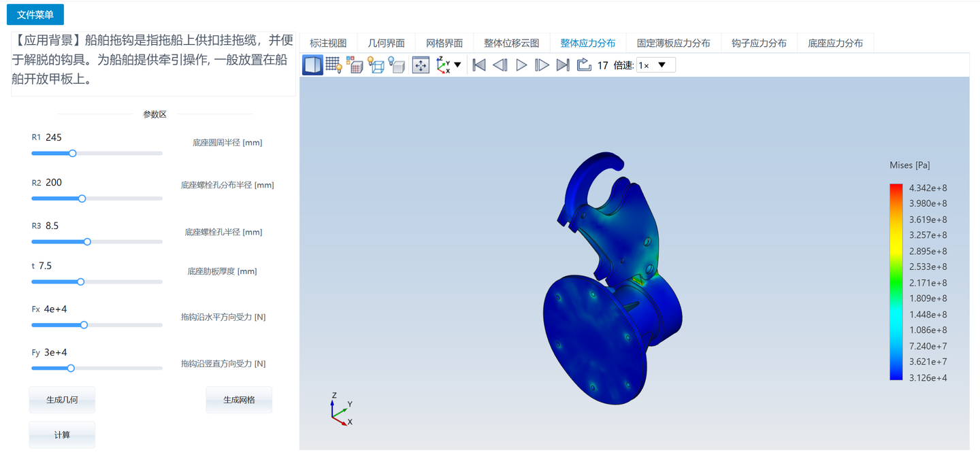Jump to last animation frame
980x461 pixels.
(563, 65)
